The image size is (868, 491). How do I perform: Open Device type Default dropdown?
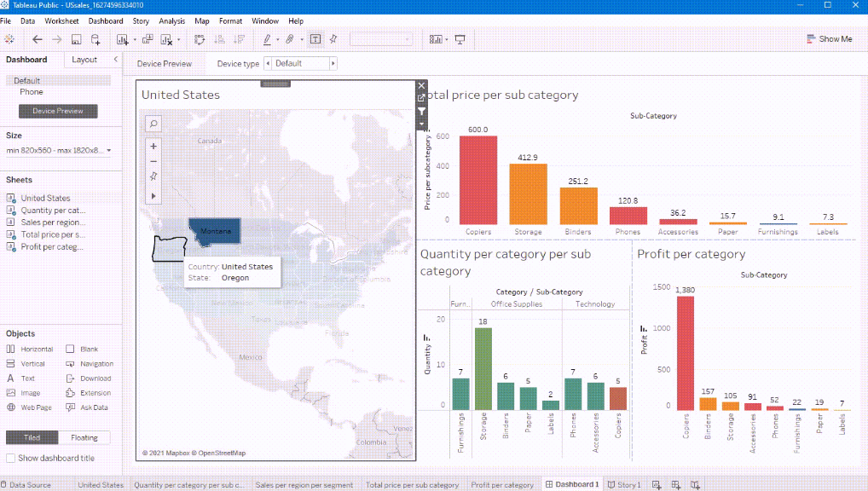click(x=301, y=64)
